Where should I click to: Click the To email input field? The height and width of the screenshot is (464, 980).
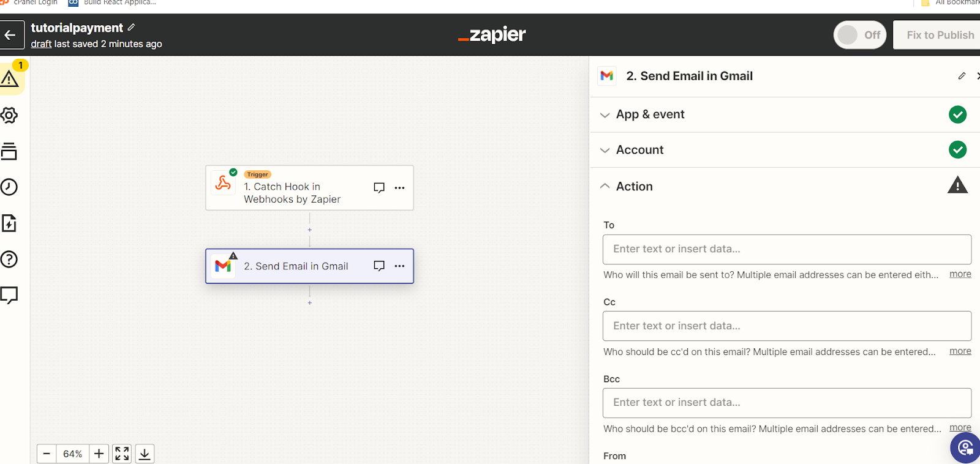pyautogui.click(x=787, y=249)
